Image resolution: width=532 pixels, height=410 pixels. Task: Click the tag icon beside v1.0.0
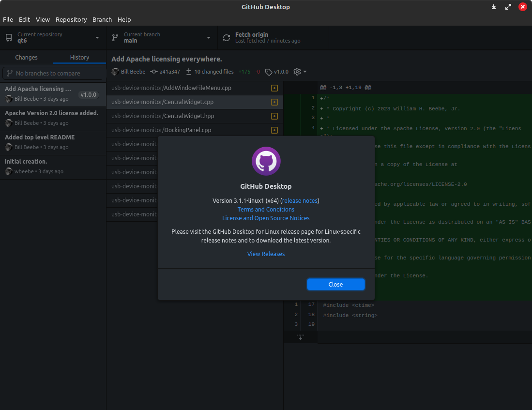tap(269, 72)
